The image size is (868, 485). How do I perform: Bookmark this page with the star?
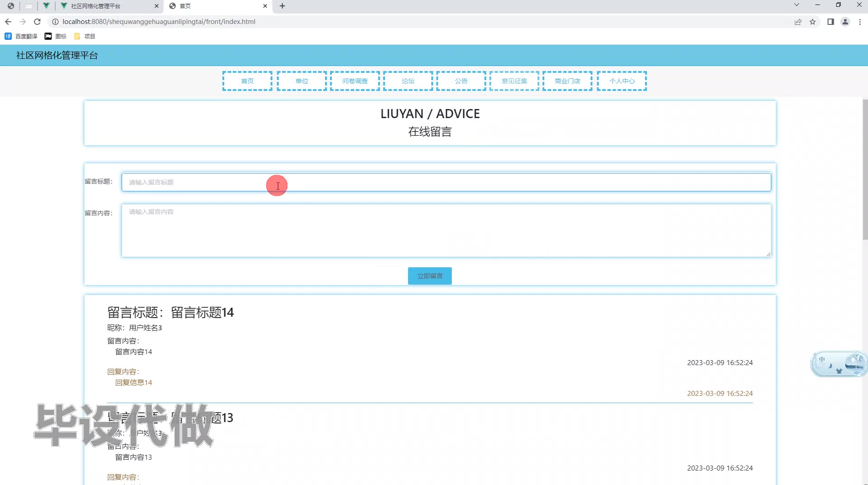[812, 22]
